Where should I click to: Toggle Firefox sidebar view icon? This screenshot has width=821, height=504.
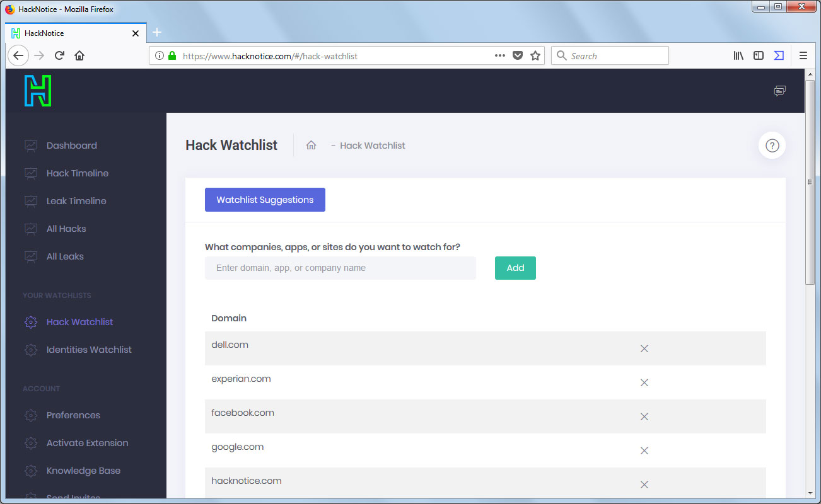pyautogui.click(x=759, y=55)
